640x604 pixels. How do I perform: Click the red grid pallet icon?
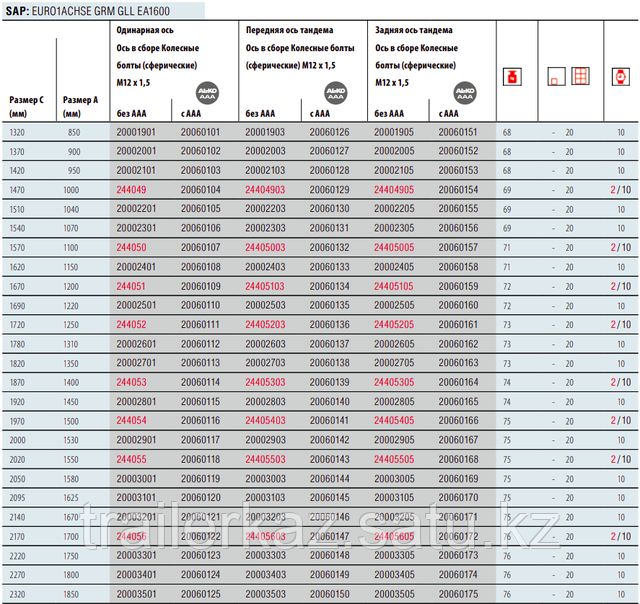click(580, 76)
